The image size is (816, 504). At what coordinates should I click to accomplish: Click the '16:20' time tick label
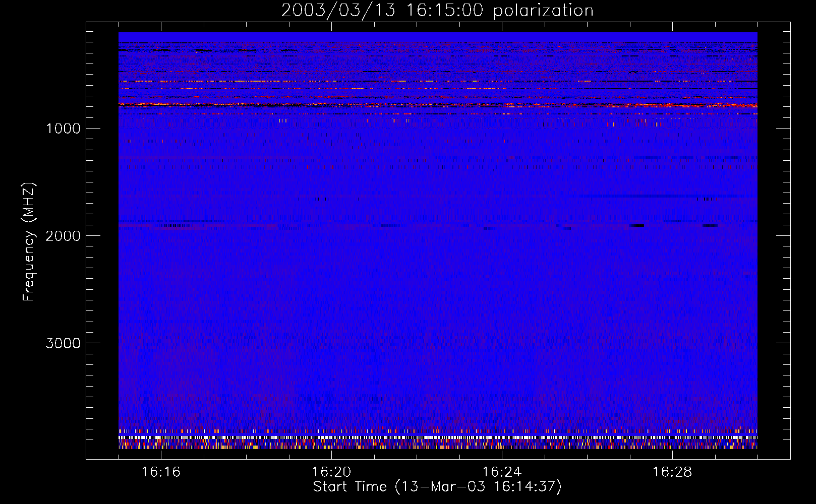pos(331,472)
